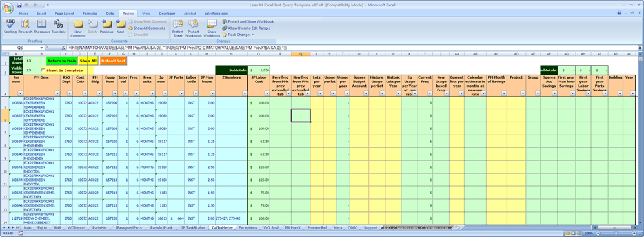Open the Home ribbon tab
The width and height of the screenshot is (644, 237).
tap(24, 13)
